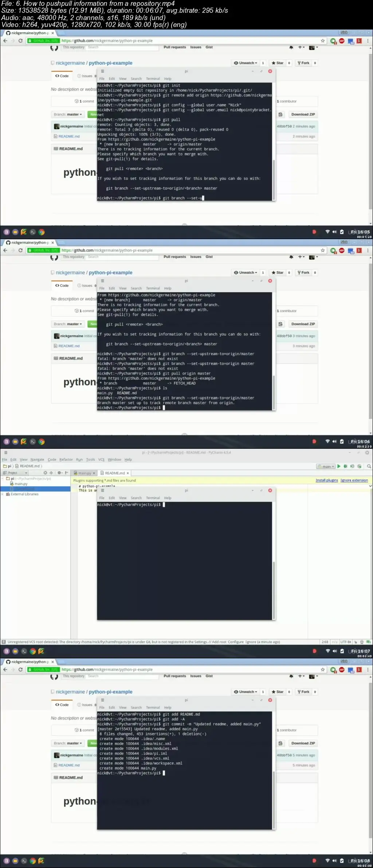Click the red recording indicator in the 16:08 frame taskbar
This screenshot has height=868, width=373.
pyautogui.click(x=314, y=861)
